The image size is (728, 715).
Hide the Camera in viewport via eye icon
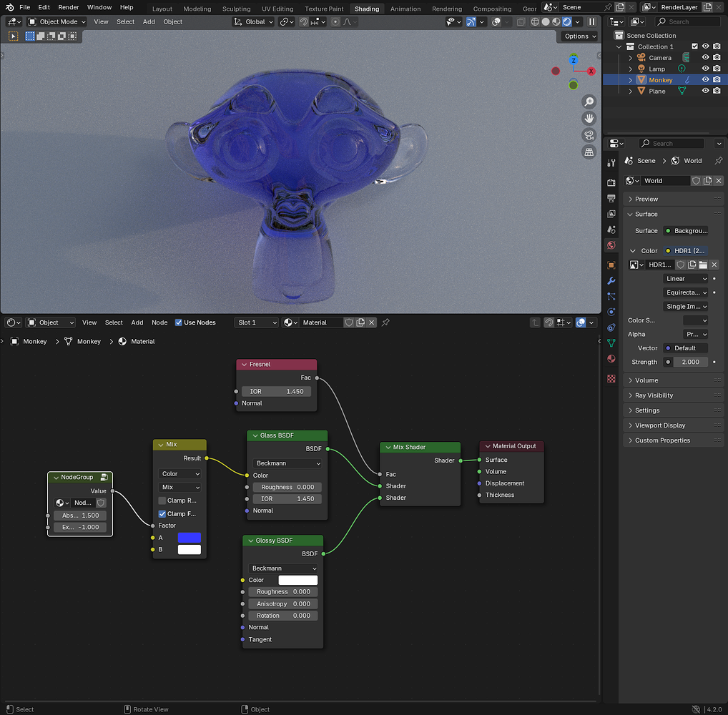point(705,58)
